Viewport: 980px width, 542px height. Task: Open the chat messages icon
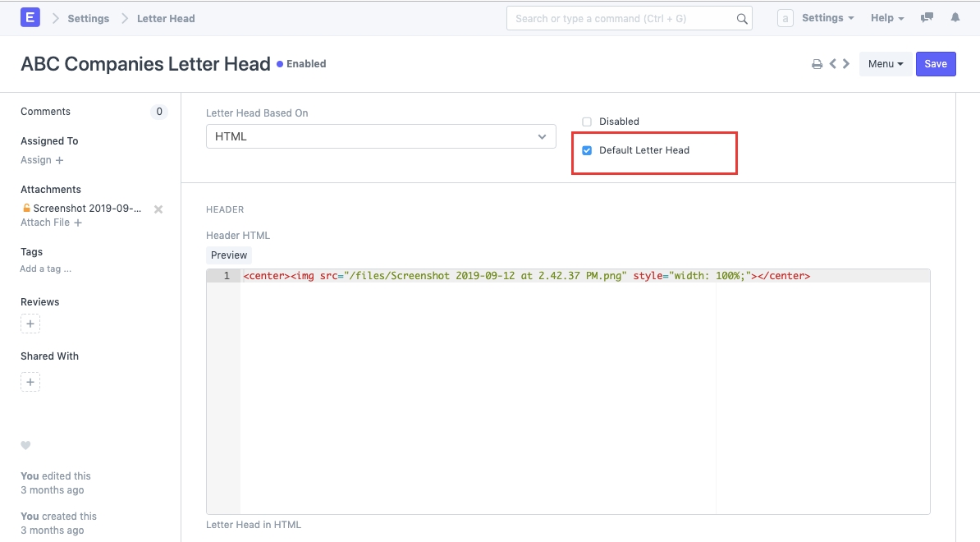pyautogui.click(x=927, y=17)
